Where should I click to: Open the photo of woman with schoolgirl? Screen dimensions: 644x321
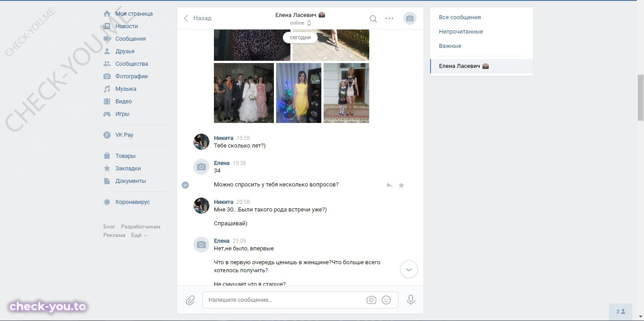tap(346, 93)
